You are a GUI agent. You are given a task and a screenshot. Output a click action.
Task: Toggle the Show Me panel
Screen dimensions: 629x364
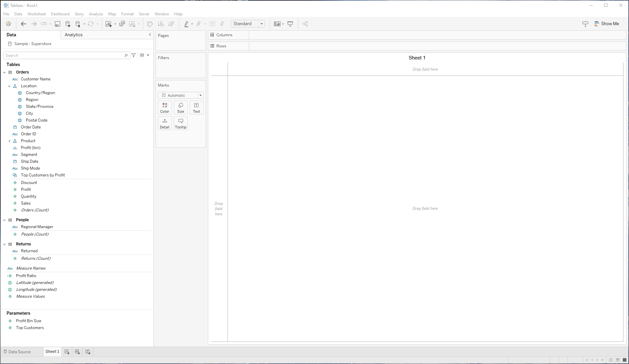coord(606,24)
